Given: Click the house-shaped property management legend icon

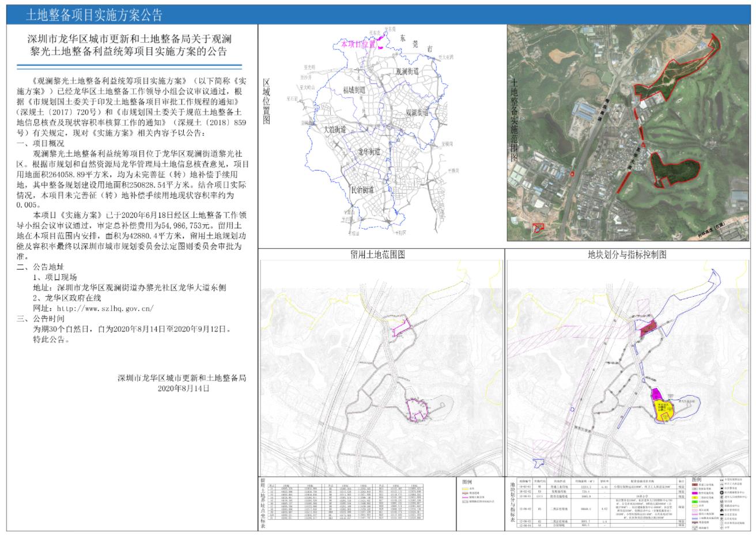Looking at the screenshot, I should pyautogui.click(x=721, y=510).
